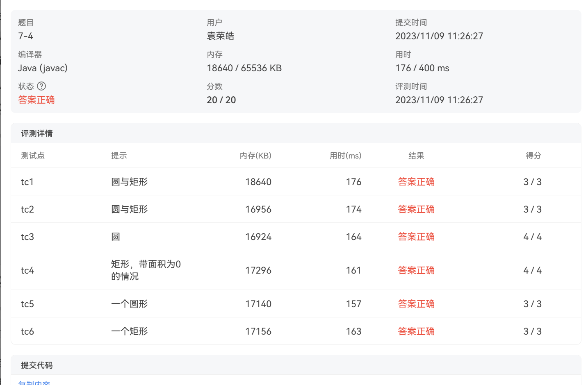This screenshot has height=385, width=588.
Task: Click the help icon beside 状态
Action: click(x=41, y=86)
